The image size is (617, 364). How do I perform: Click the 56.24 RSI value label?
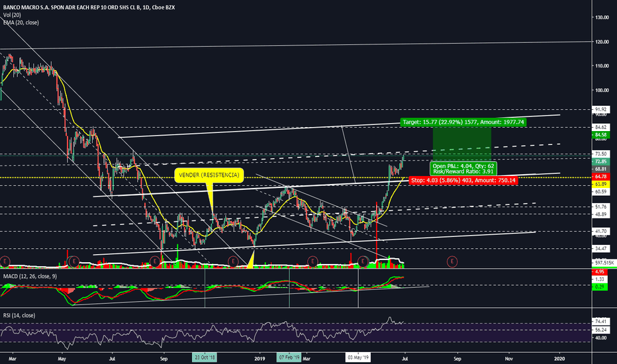600,330
